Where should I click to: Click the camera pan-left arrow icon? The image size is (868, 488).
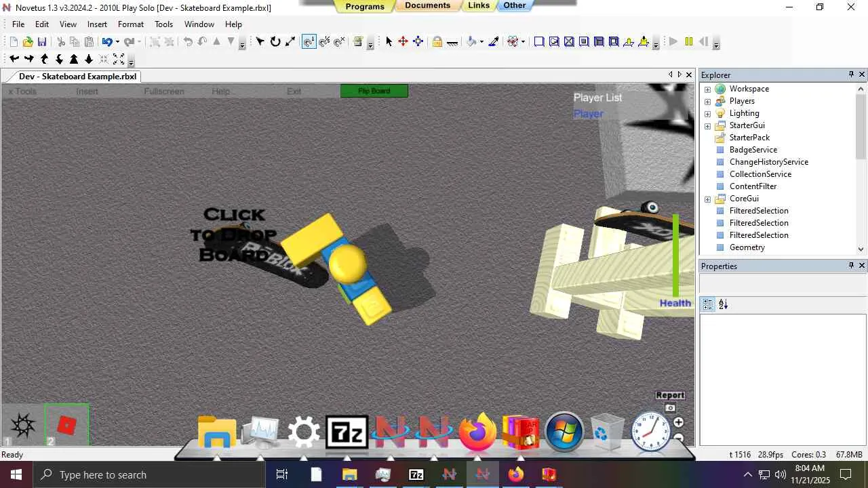click(x=14, y=59)
